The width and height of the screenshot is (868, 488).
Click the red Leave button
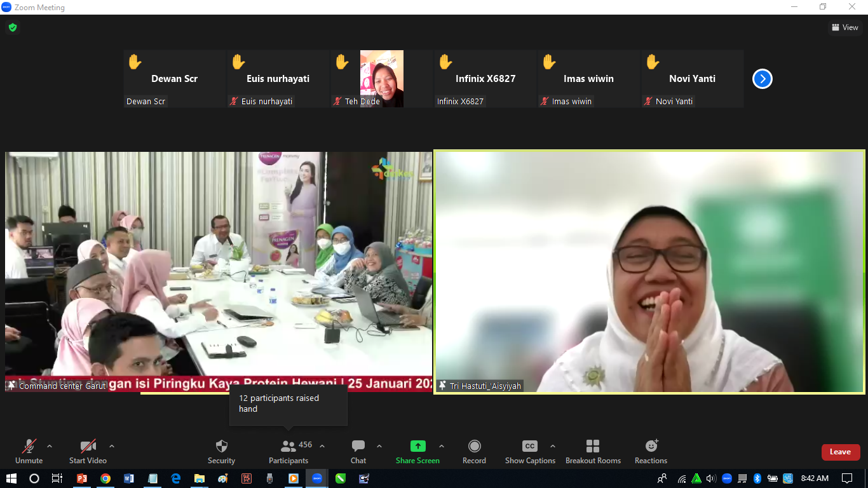click(x=840, y=452)
